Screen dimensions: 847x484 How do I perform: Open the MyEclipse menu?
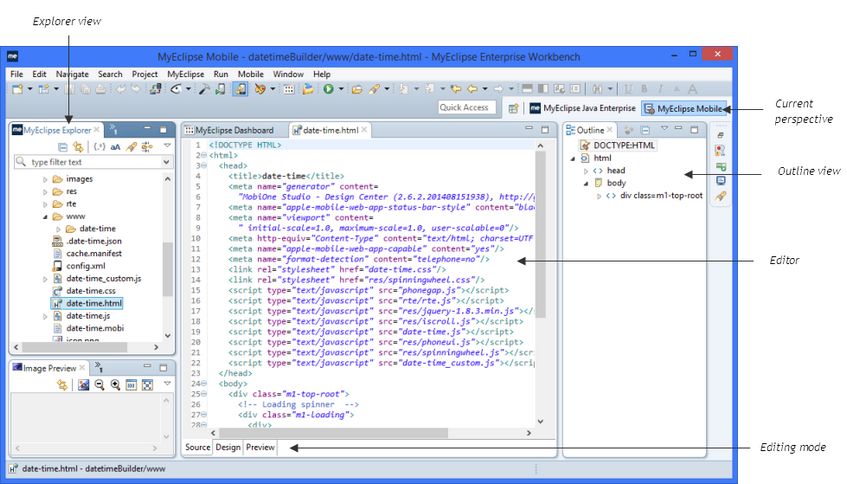(186, 74)
